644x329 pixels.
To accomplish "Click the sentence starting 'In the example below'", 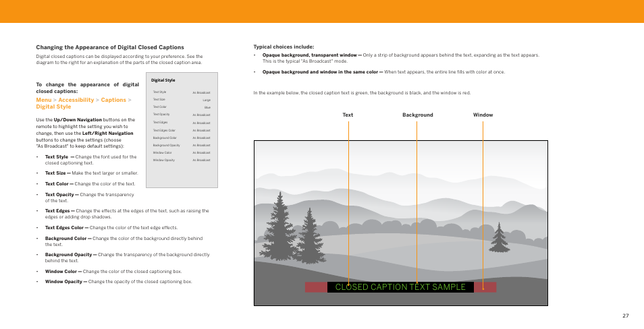I will [x=362, y=93].
